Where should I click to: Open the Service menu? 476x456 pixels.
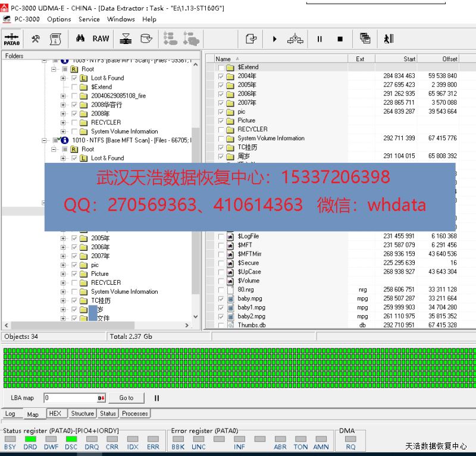(x=89, y=19)
